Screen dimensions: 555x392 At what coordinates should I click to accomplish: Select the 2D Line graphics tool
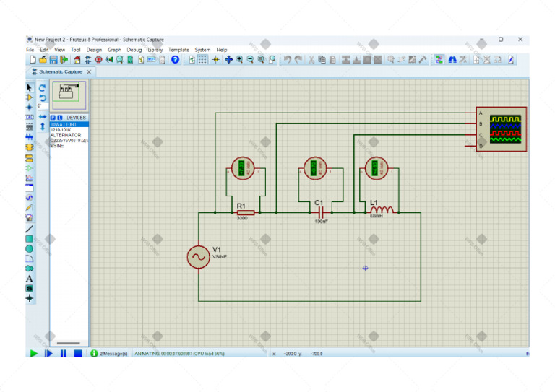[30, 228]
